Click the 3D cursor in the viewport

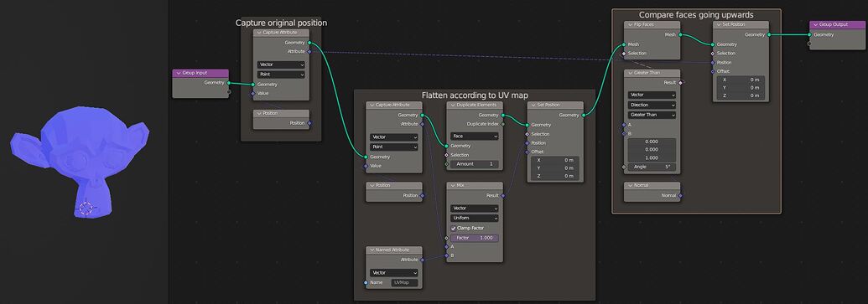coord(86,209)
